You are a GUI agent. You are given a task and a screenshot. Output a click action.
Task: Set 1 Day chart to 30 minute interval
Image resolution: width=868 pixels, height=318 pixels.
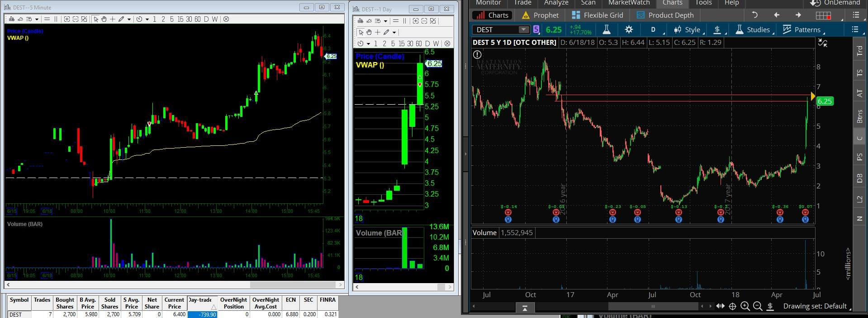pos(410,43)
